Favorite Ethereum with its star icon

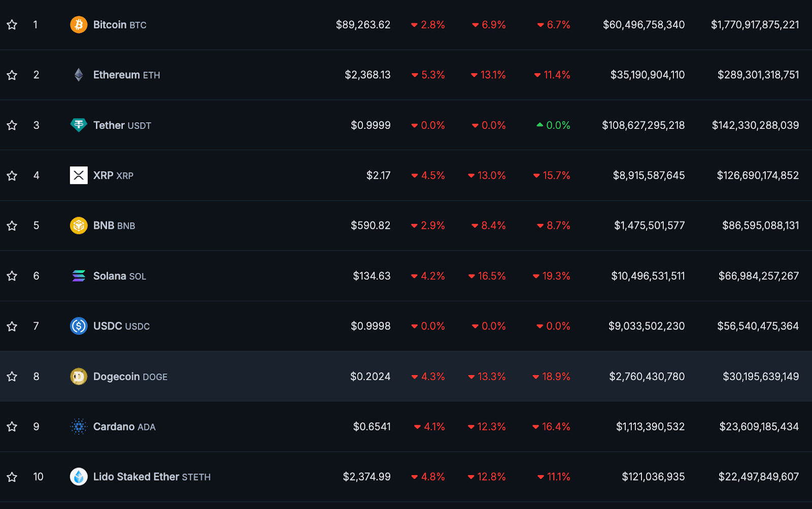12,75
